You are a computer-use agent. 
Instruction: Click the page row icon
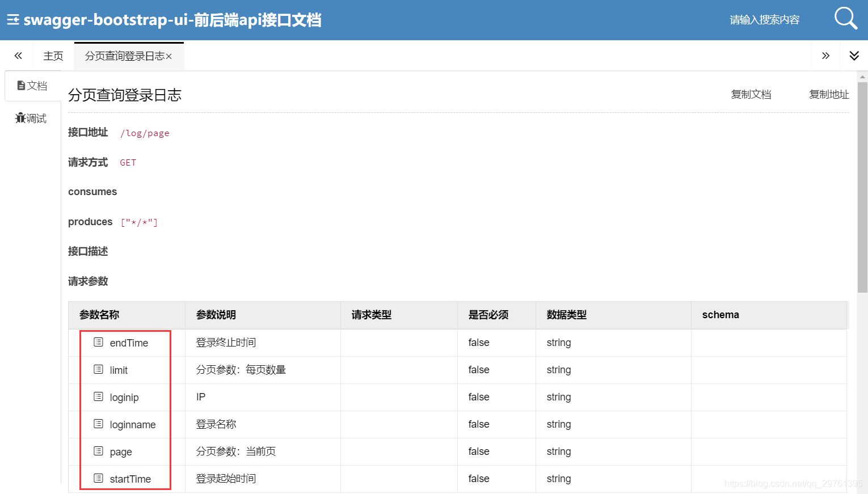click(98, 451)
